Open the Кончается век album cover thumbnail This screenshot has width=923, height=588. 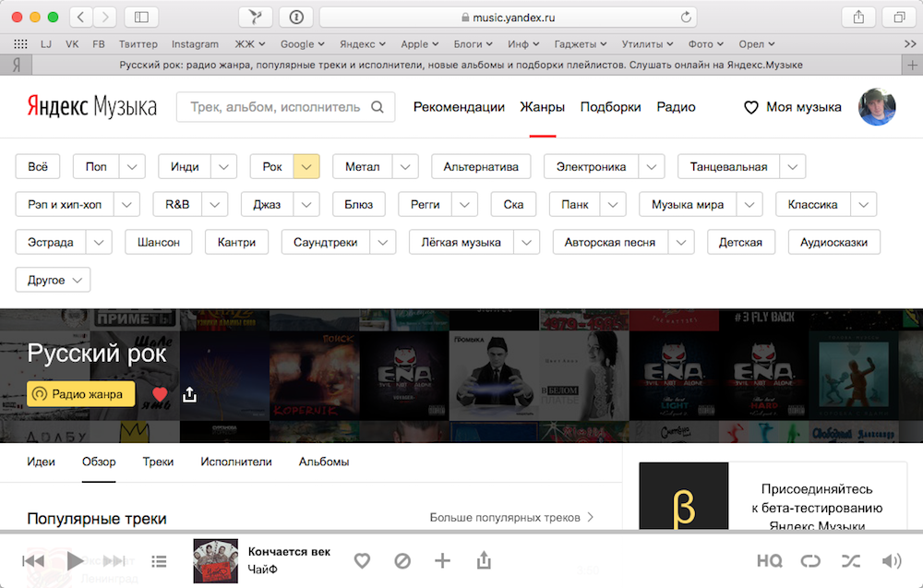click(x=215, y=561)
